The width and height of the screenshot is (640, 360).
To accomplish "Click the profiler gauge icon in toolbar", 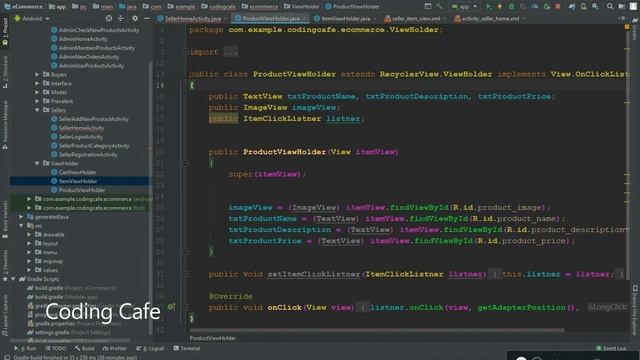I will tap(535, 7).
